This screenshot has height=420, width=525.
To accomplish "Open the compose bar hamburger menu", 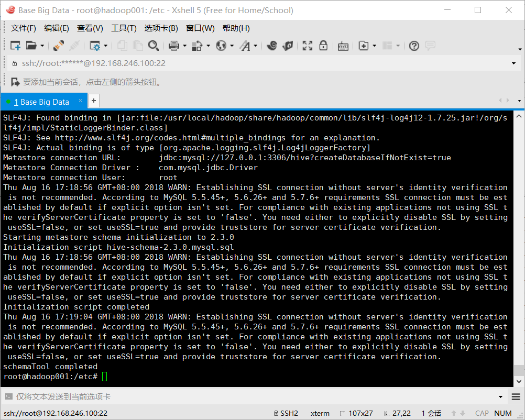I will (516, 397).
